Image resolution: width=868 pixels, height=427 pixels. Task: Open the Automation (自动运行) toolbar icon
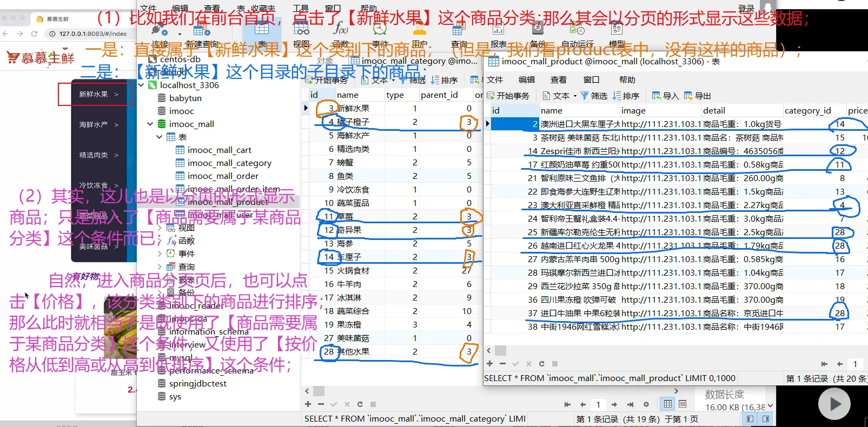coord(577,28)
